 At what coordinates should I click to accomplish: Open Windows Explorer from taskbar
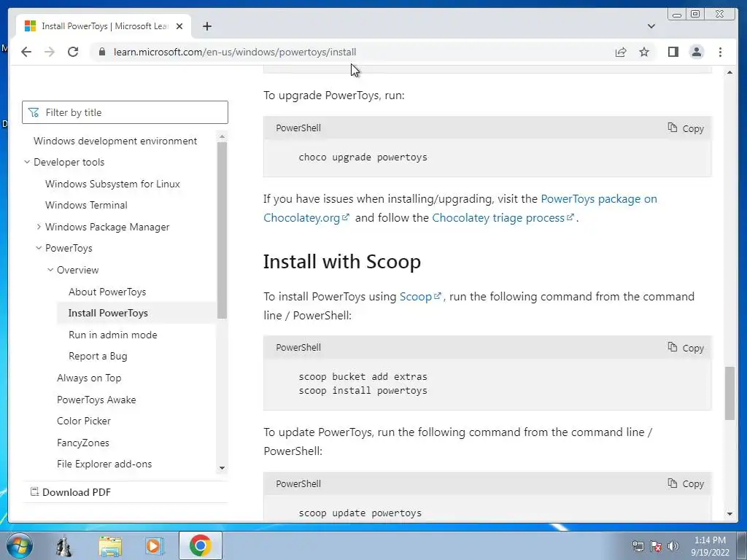coord(110,545)
